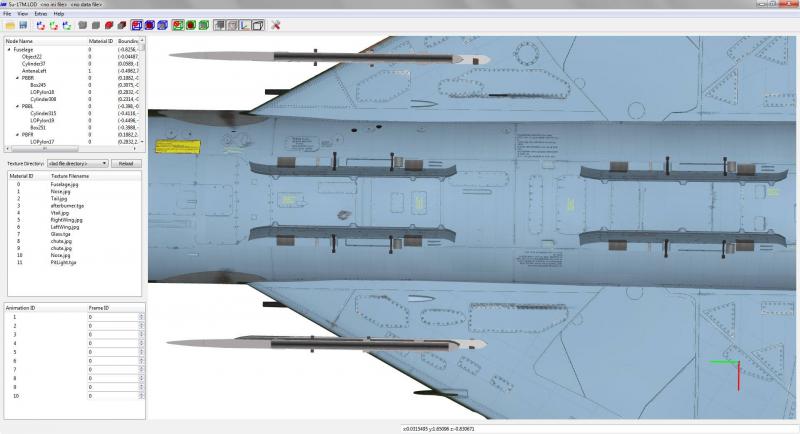Open file with the yellow folder icon
The height and width of the screenshot is (434, 800).
10,25
